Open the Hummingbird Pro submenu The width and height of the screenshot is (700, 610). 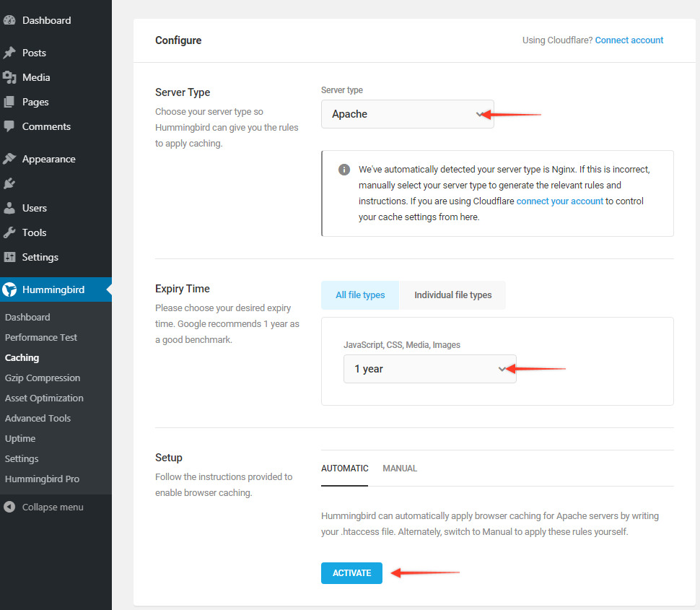(x=42, y=479)
